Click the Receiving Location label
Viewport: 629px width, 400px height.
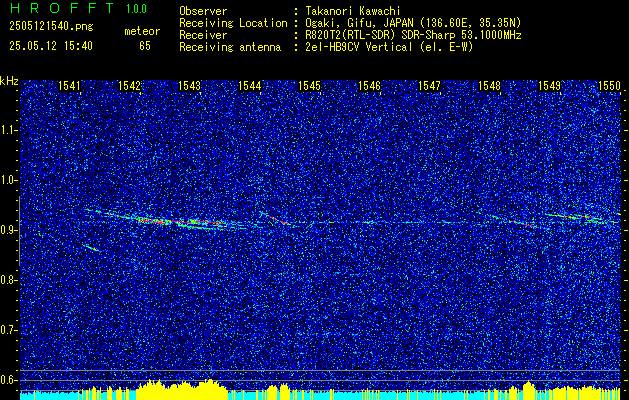click(x=233, y=23)
